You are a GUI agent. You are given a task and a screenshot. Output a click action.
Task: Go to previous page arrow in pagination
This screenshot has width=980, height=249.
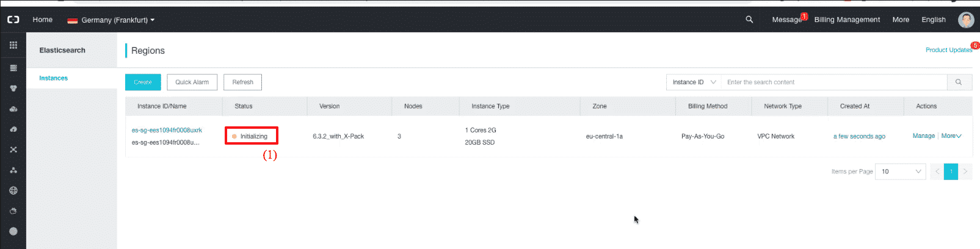(937, 171)
